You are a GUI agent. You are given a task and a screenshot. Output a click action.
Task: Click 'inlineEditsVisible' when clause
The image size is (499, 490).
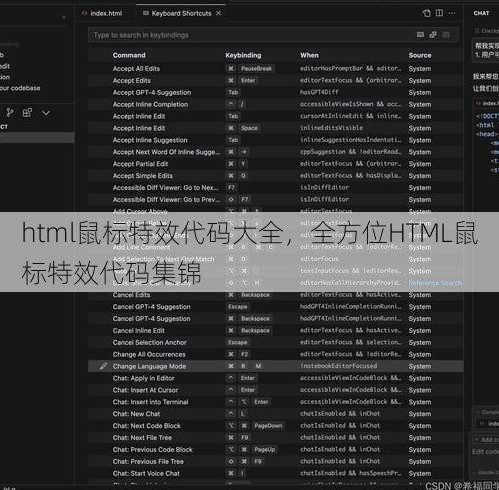tap(331, 128)
